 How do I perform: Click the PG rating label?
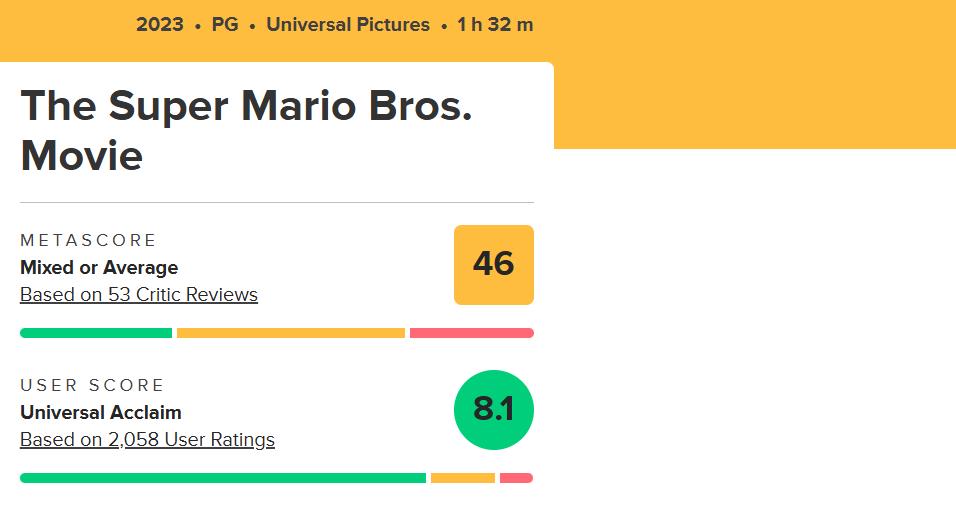[x=225, y=25]
